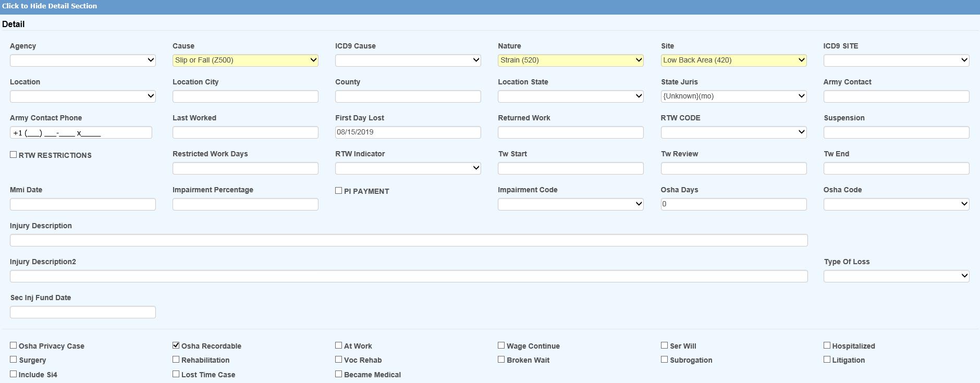Click the Osha Days input field

(733, 204)
